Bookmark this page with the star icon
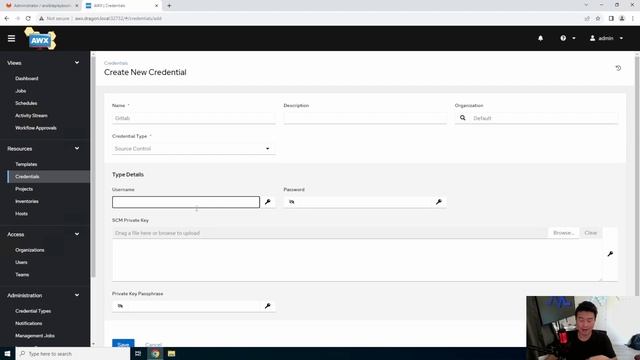640x360 pixels. [598, 18]
